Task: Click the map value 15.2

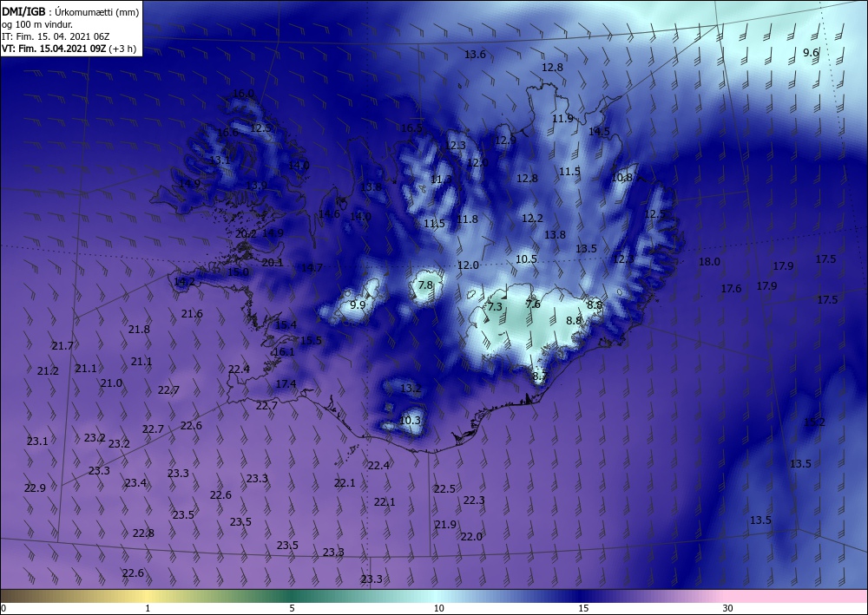Action: 814,422
